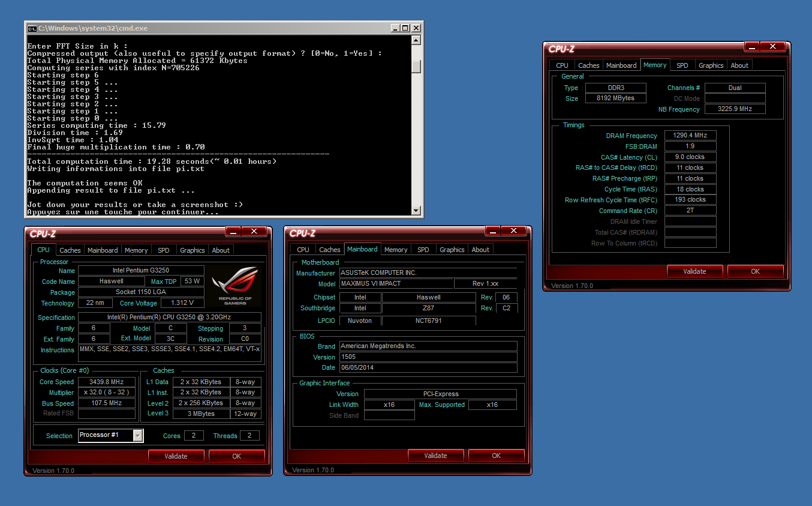Screen dimensions: 812x506
Task: Click the Southbridge value Z87
Action: coord(429,308)
